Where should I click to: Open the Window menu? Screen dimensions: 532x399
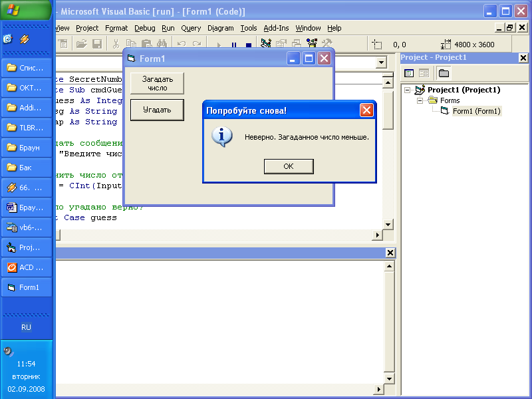click(308, 28)
